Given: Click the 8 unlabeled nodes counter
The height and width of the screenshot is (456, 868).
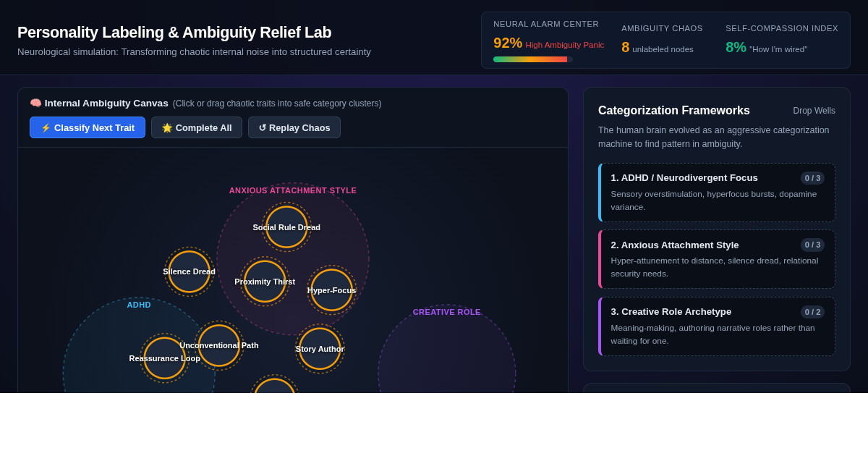Looking at the screenshot, I should [658, 48].
